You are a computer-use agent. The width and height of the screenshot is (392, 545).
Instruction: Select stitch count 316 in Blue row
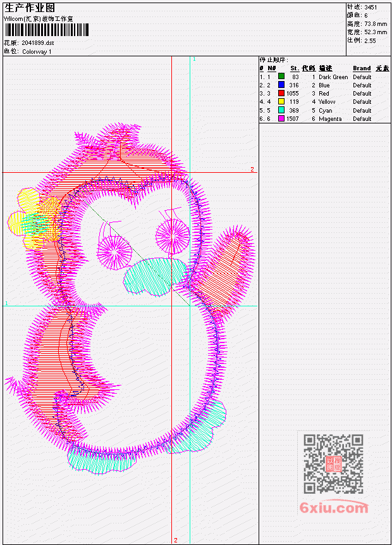pyautogui.click(x=294, y=85)
